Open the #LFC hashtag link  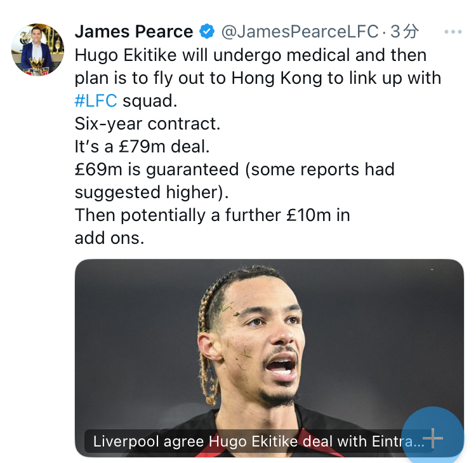point(96,101)
